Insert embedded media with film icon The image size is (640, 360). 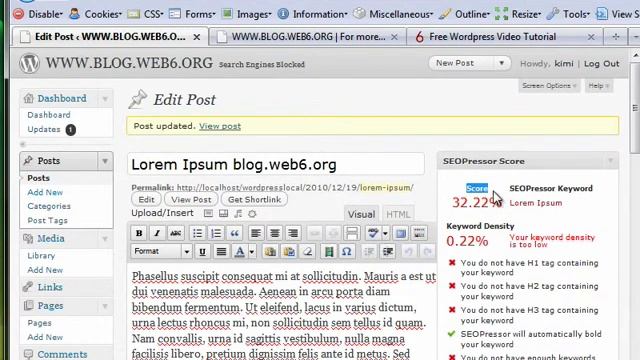[x=329, y=251]
